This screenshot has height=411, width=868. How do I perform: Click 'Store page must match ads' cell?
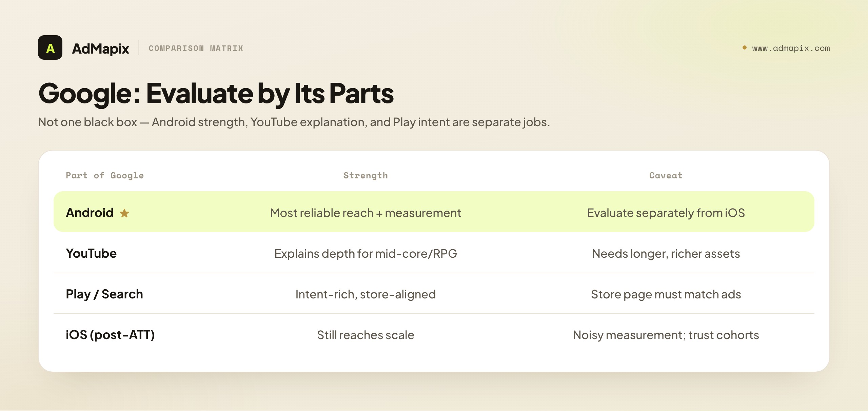pyautogui.click(x=666, y=294)
